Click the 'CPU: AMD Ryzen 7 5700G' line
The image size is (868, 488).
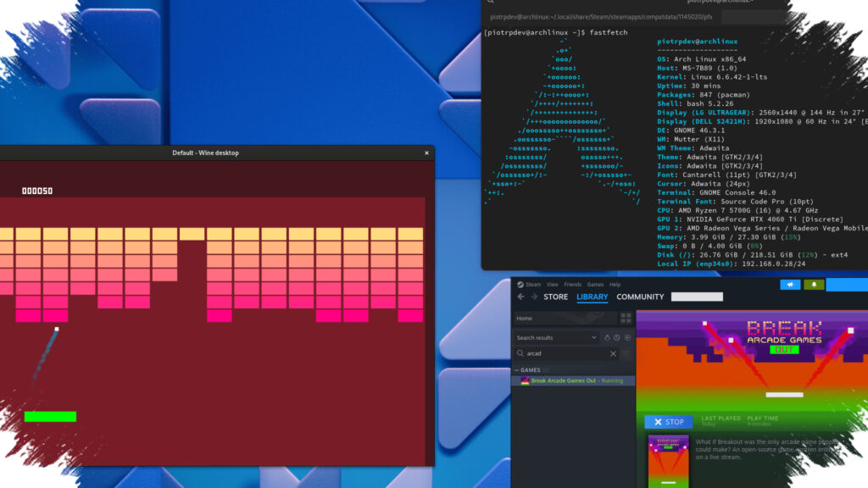(737, 210)
